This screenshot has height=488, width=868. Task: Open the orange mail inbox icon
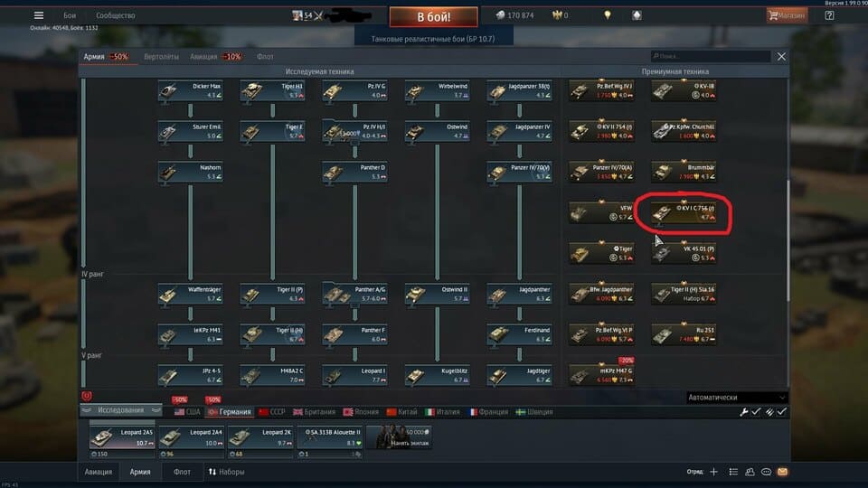(782, 472)
